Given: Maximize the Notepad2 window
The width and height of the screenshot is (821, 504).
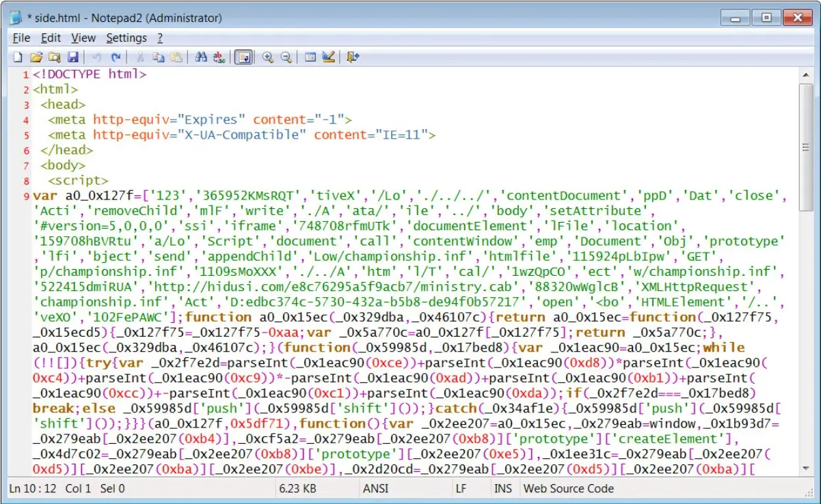Looking at the screenshot, I should pos(766,18).
